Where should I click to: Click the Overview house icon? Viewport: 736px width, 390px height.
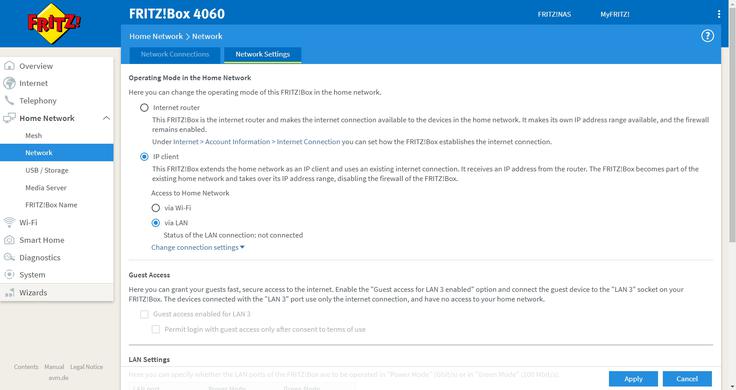coord(9,66)
